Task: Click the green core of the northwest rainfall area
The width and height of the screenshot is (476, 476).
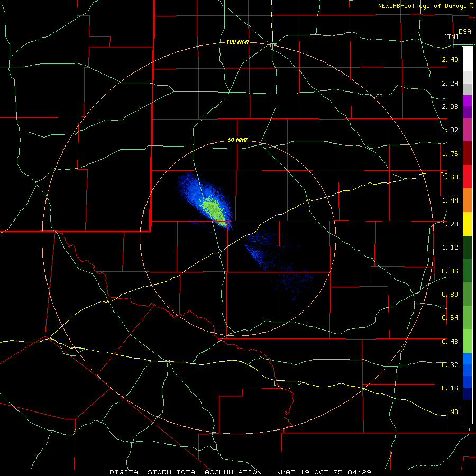Action: click(214, 210)
